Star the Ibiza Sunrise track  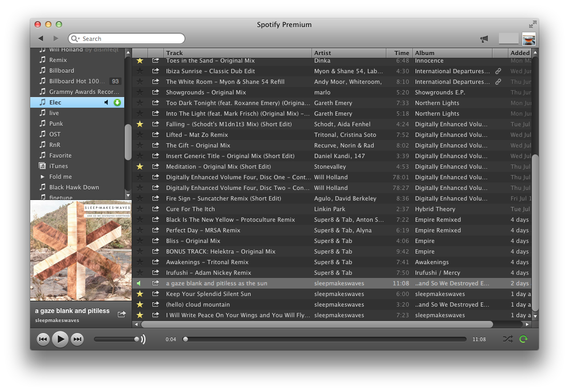[140, 71]
